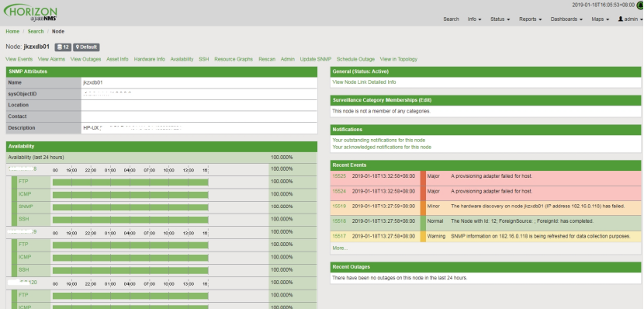Select the Name value jkzxdb01

(x=93, y=83)
